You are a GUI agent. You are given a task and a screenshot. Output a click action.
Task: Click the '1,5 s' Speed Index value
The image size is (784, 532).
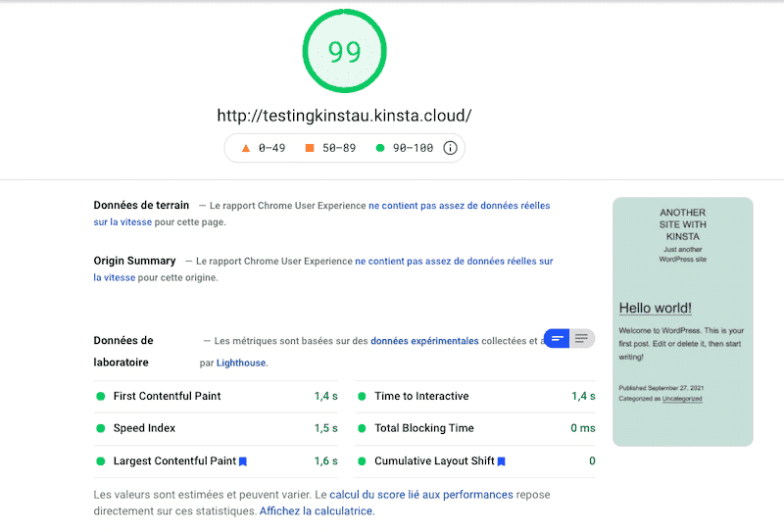pyautogui.click(x=326, y=428)
